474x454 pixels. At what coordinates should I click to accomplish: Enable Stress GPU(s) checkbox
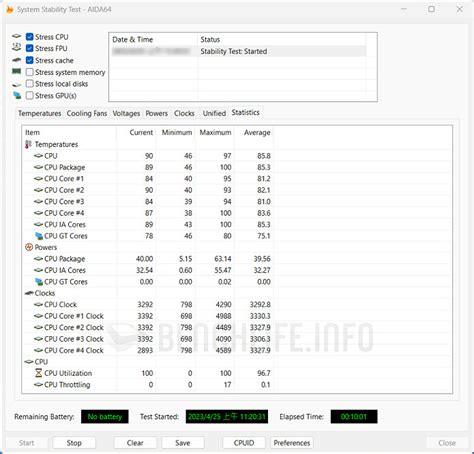(x=29, y=96)
